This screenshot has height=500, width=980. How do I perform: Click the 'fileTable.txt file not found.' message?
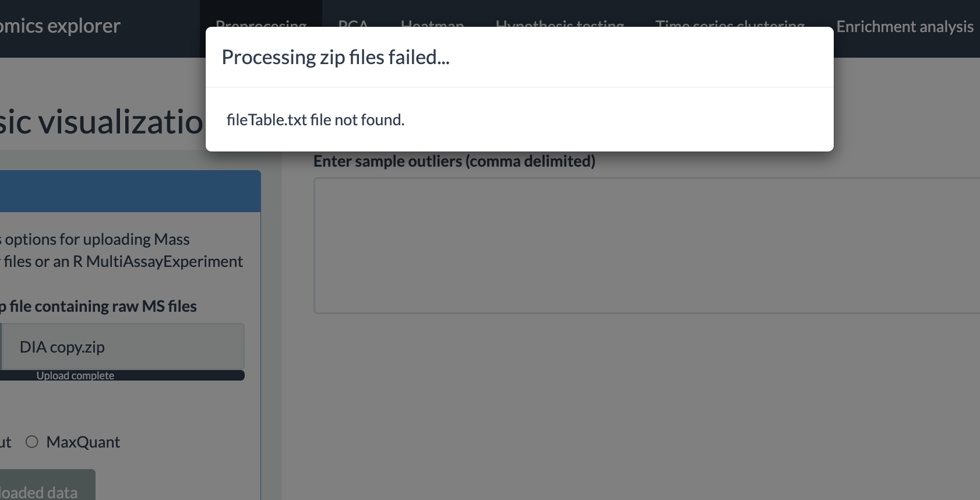click(x=315, y=119)
